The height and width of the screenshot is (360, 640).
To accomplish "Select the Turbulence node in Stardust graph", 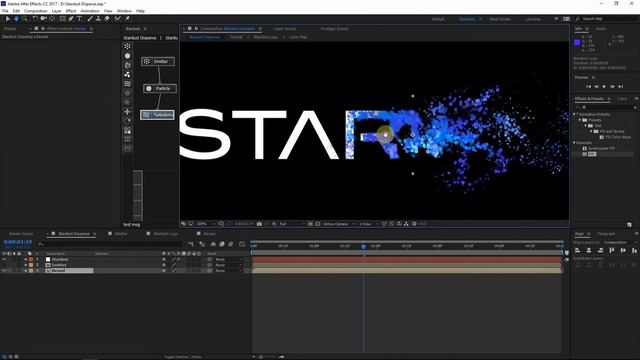I will [158, 115].
